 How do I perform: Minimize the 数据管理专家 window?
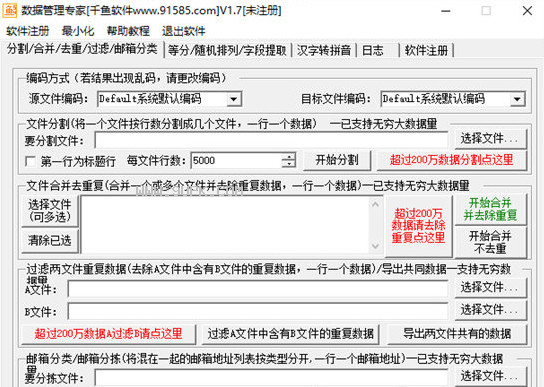click(x=446, y=11)
